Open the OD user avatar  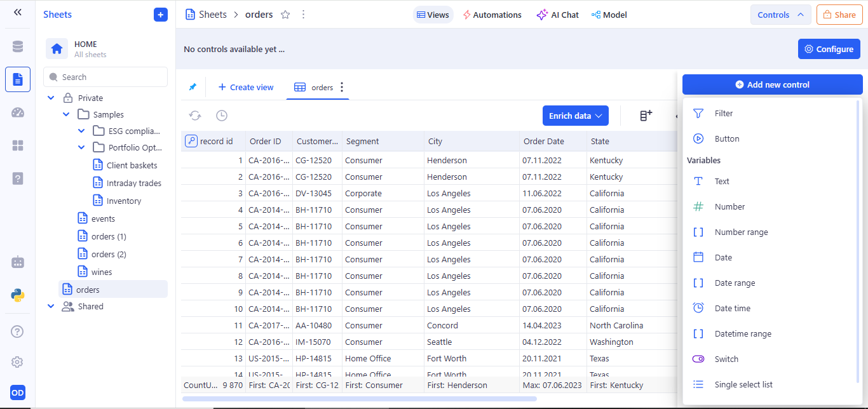click(x=18, y=392)
